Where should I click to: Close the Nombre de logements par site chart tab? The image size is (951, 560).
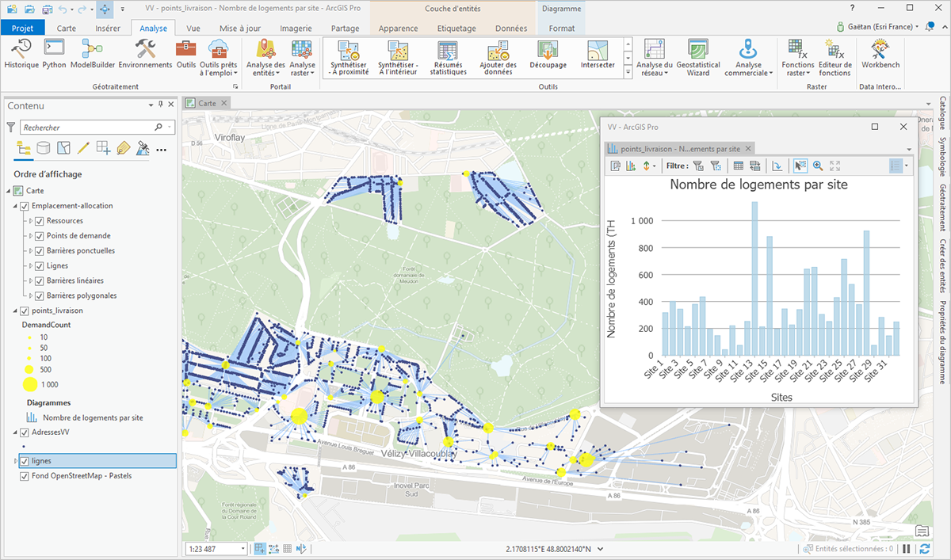click(x=748, y=148)
